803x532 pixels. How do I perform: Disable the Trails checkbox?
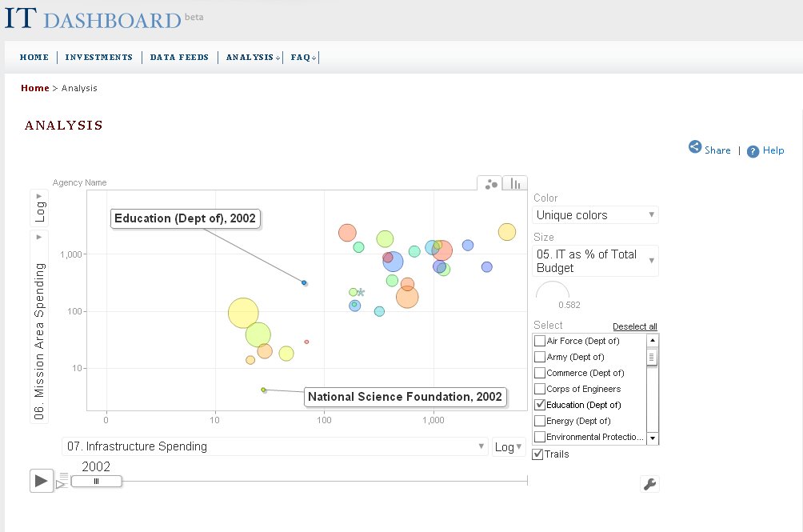coord(537,454)
